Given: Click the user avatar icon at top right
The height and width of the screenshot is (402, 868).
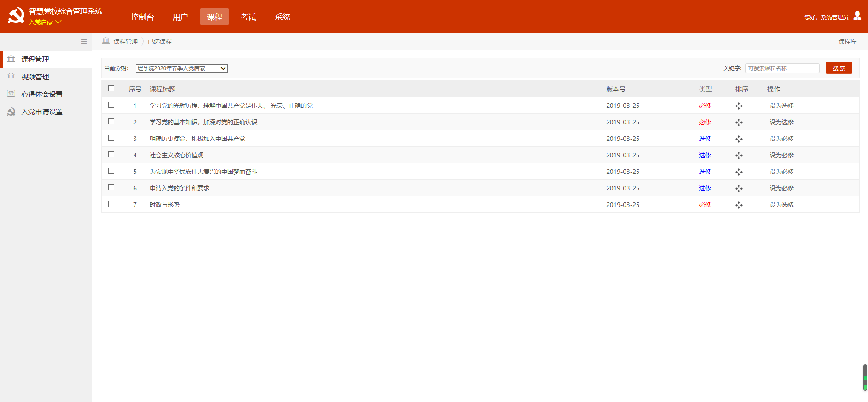Looking at the screenshot, I should (857, 16).
